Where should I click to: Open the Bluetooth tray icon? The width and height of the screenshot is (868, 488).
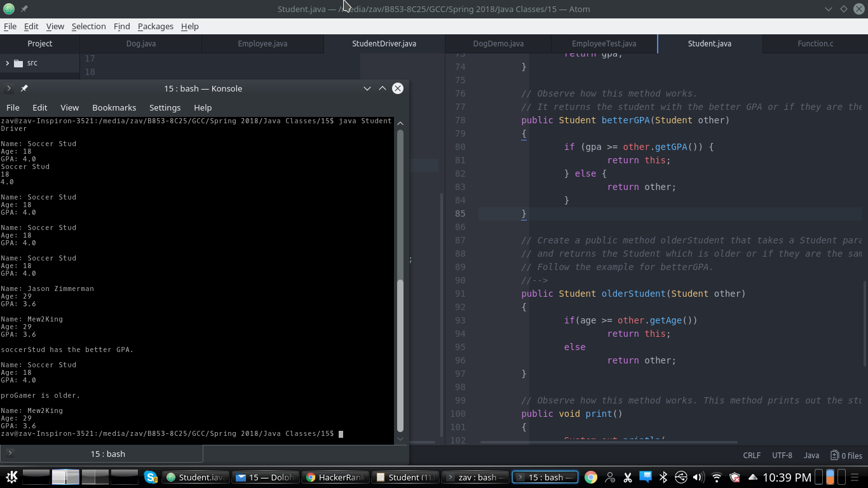coord(663,477)
